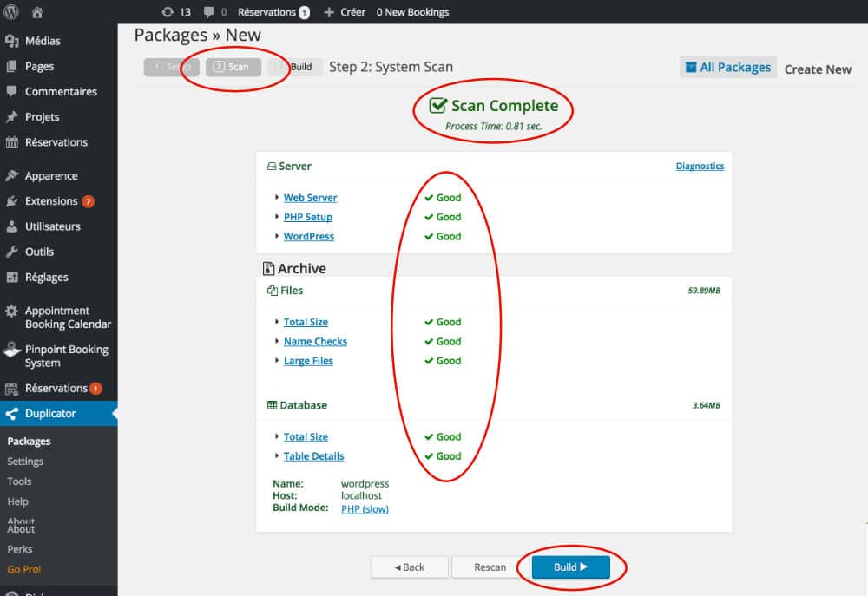Click the WordPress logo in the admin bar
The height and width of the screenshot is (596, 868).
pos(10,12)
